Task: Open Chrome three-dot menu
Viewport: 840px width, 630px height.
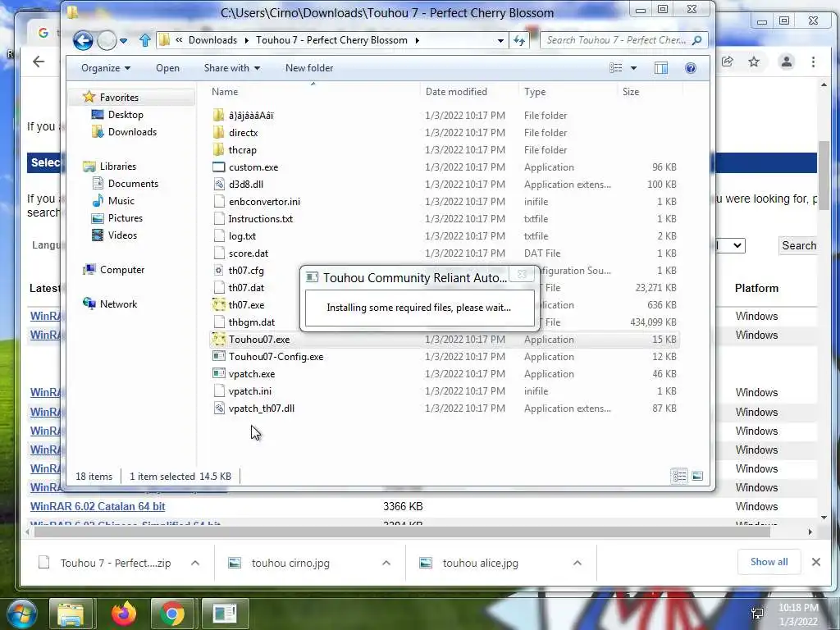Action: pos(813,62)
